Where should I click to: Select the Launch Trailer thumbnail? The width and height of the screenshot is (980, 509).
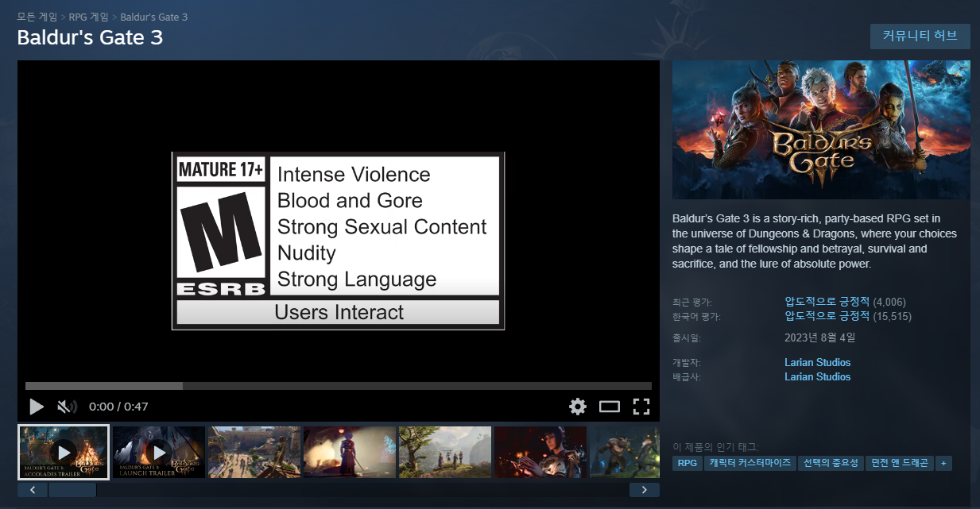pos(159,453)
